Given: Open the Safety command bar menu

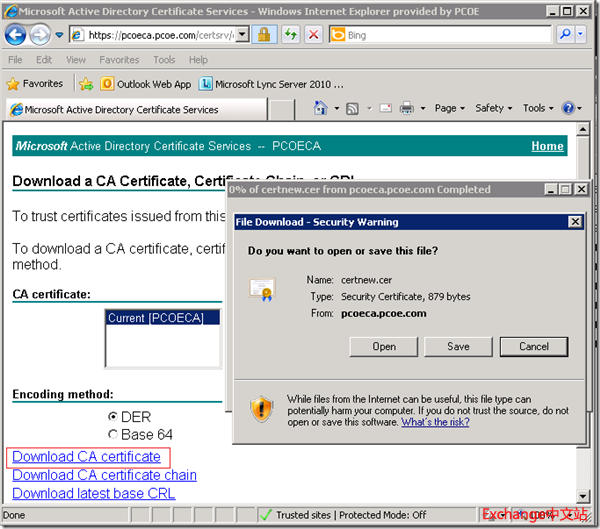Looking at the screenshot, I should (x=494, y=108).
